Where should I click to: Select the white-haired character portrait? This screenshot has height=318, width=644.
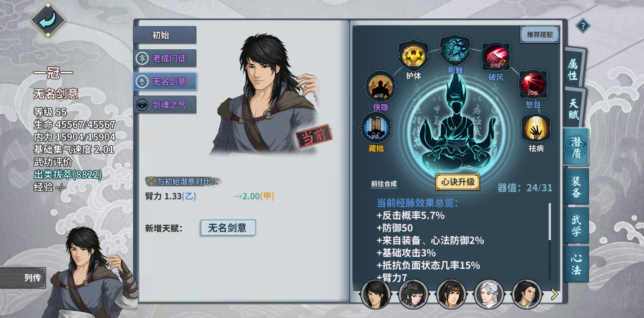pos(489,294)
